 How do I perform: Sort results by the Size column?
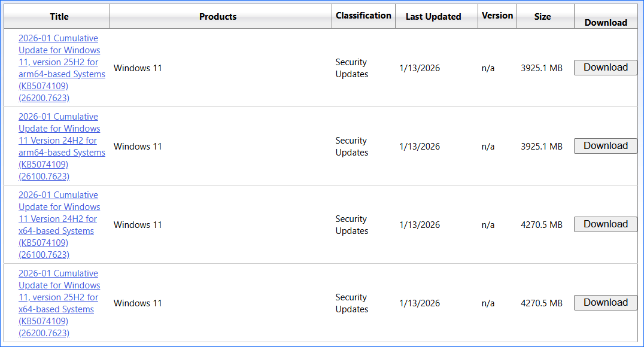point(544,16)
